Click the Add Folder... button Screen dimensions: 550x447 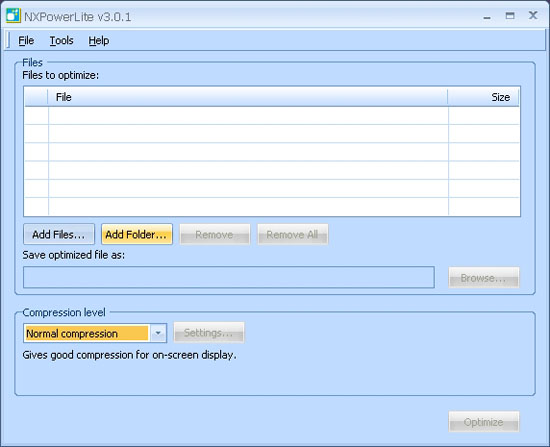click(137, 234)
